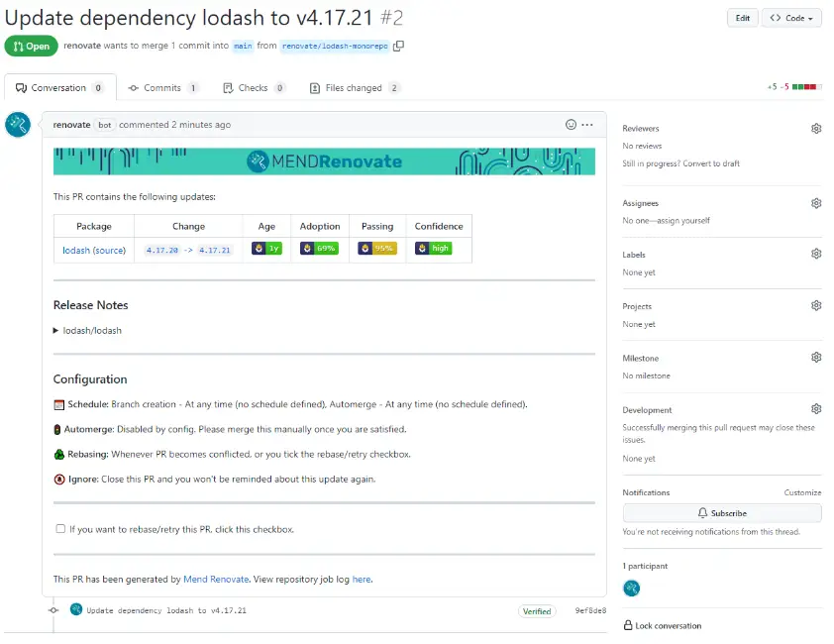Tick the rebase/retry this PR checkbox

point(60,528)
